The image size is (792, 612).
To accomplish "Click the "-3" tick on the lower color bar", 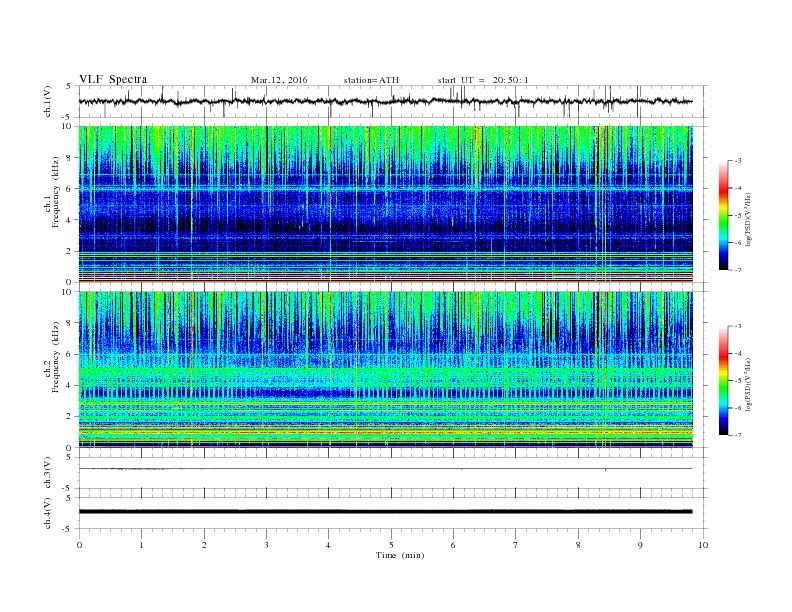I will 738,326.
